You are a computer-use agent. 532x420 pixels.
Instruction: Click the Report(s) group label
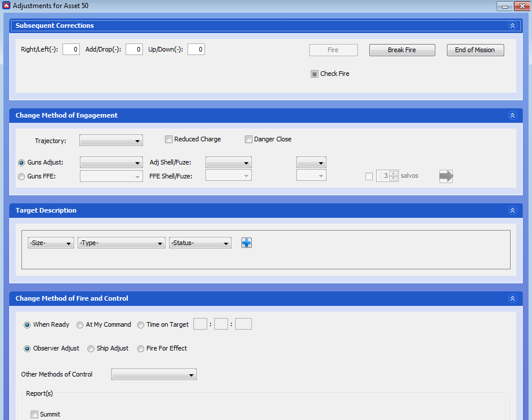(39, 393)
